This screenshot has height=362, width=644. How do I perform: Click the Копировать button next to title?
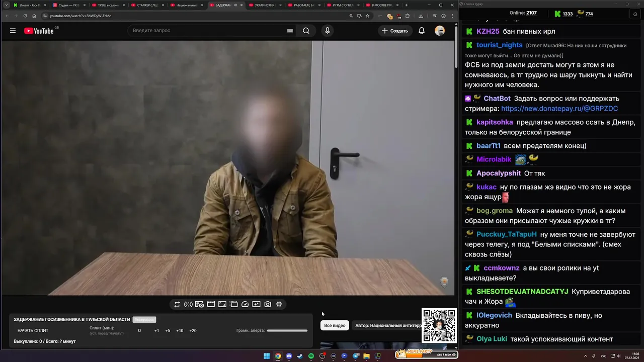click(144, 320)
